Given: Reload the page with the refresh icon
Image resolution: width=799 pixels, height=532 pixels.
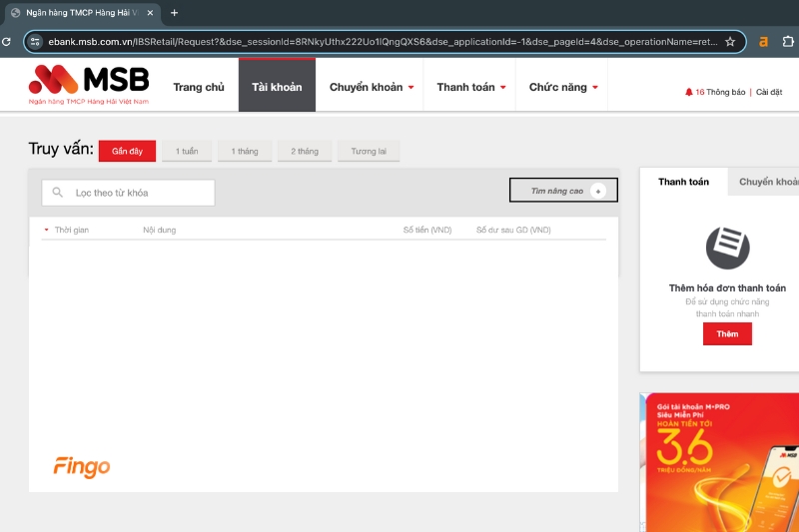Looking at the screenshot, I should [x=6, y=42].
